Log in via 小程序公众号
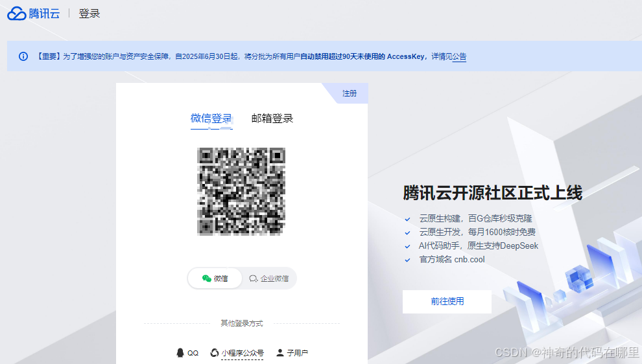The width and height of the screenshot is (642, 364). coord(237,352)
